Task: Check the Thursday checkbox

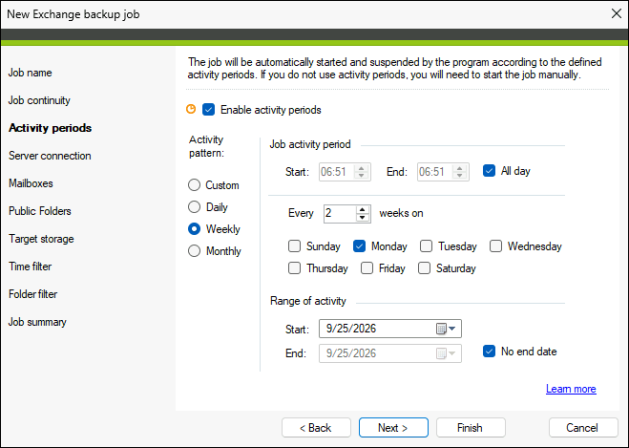Action: coord(294,268)
